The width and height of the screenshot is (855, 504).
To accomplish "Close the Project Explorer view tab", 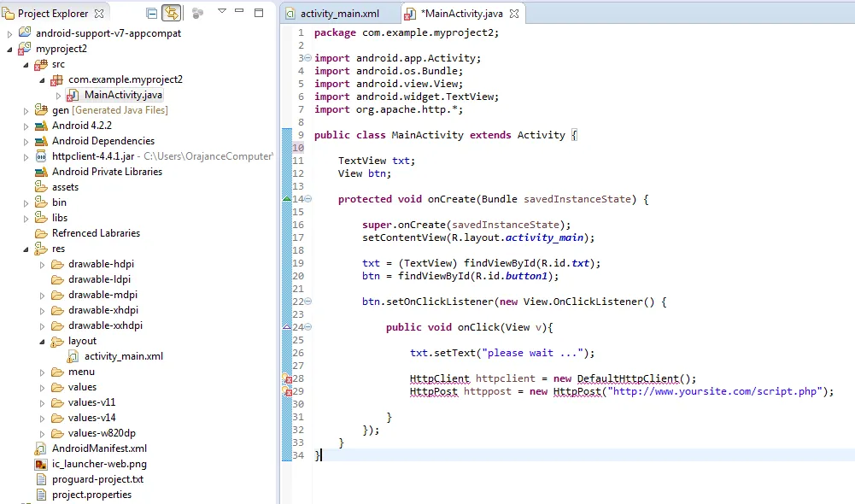I will (x=99, y=13).
